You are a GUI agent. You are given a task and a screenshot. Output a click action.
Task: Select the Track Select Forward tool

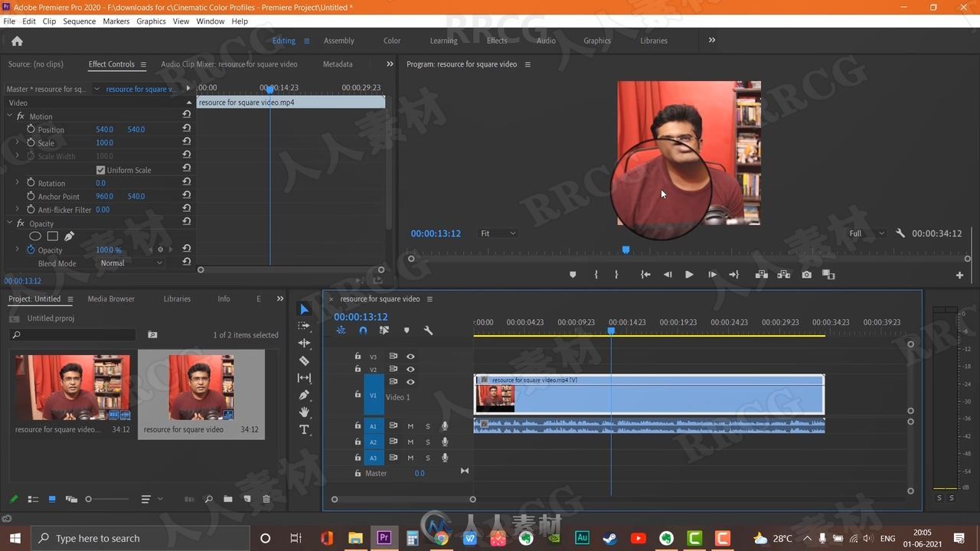coord(304,326)
